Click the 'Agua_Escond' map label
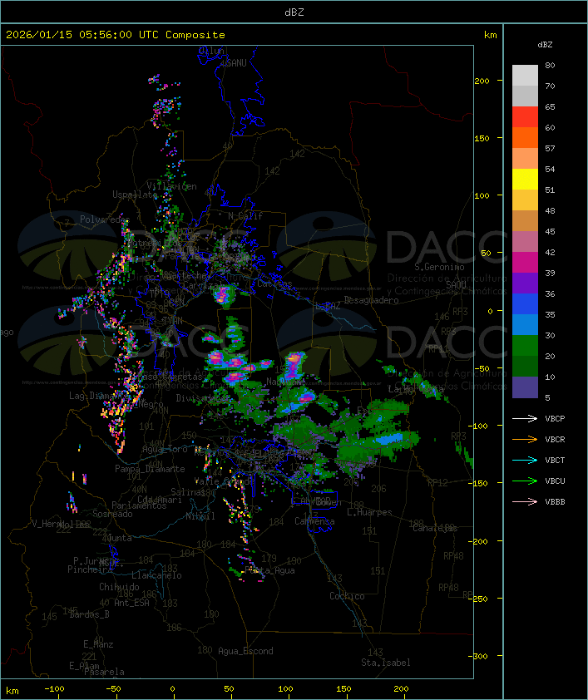 pos(245,651)
